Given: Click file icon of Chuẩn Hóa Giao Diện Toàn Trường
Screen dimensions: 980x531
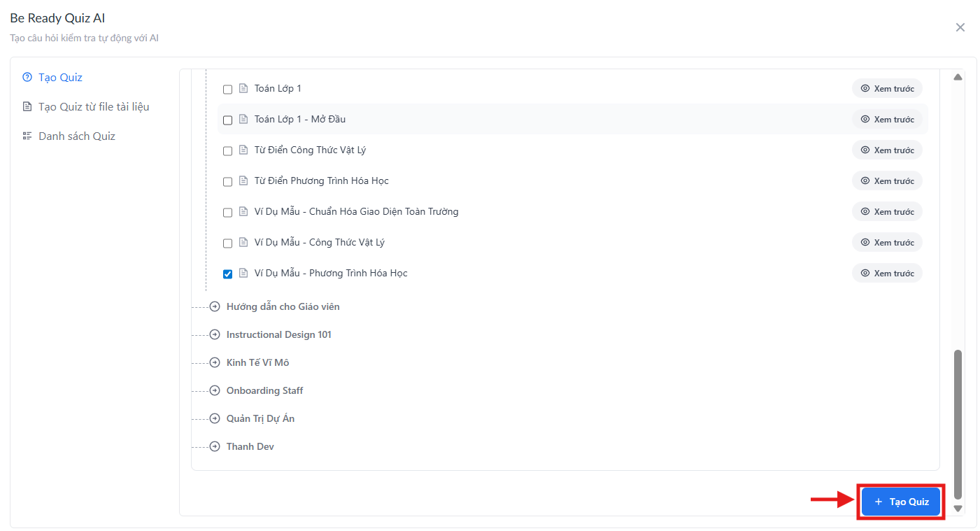Looking at the screenshot, I should point(243,212).
